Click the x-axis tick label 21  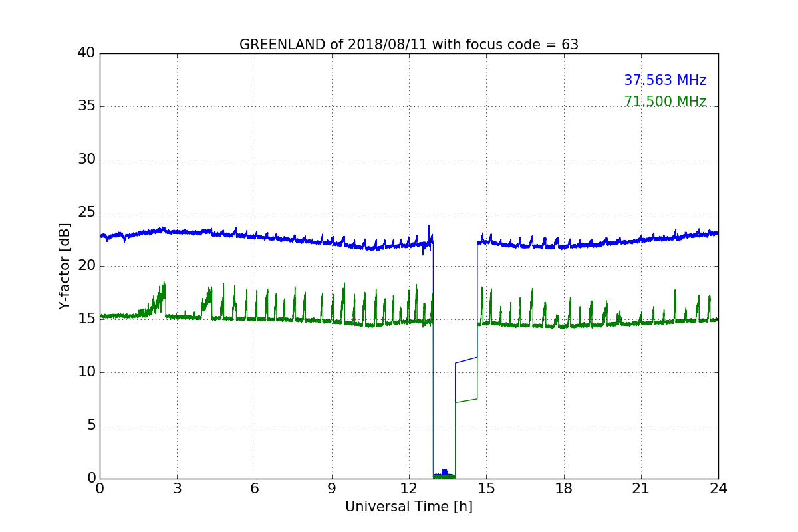coord(641,489)
